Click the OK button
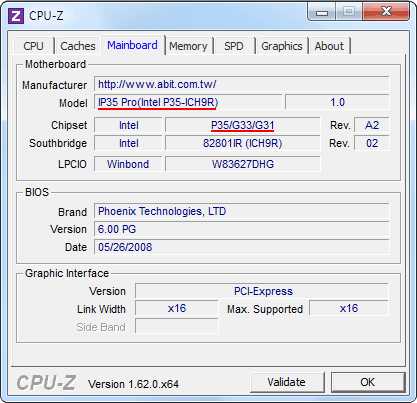Screen dimensions: 417x403 (368, 382)
